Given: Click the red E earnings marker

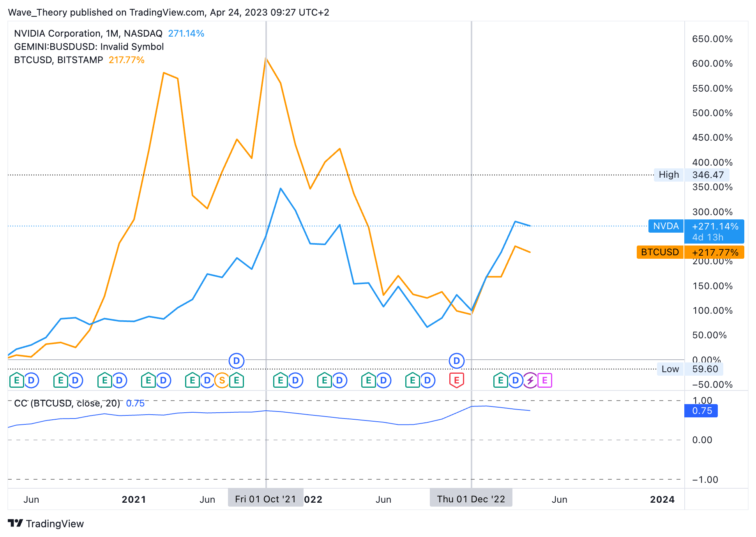Looking at the screenshot, I should [x=456, y=380].
